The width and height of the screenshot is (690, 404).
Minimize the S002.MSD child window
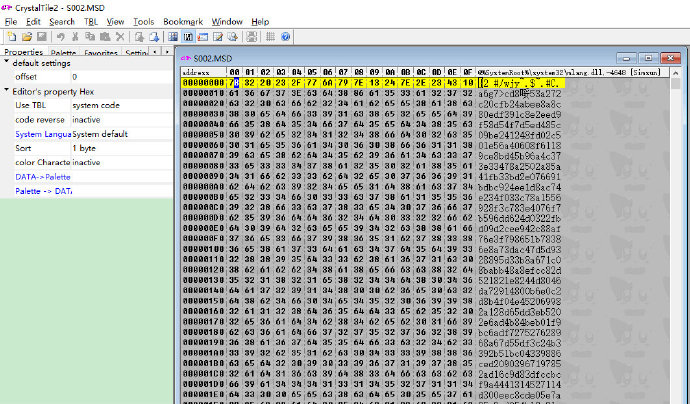click(627, 58)
